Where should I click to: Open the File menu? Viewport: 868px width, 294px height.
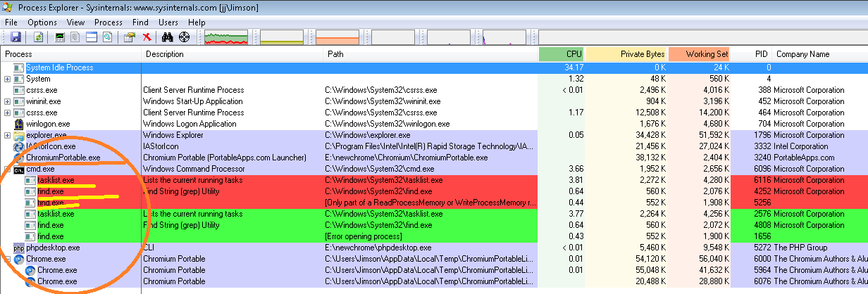(x=11, y=23)
